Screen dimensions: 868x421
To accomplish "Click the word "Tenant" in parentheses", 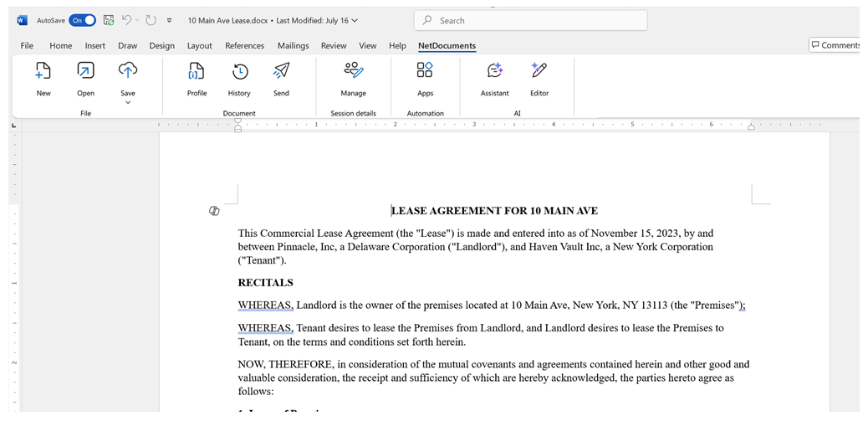I will (x=262, y=260).
